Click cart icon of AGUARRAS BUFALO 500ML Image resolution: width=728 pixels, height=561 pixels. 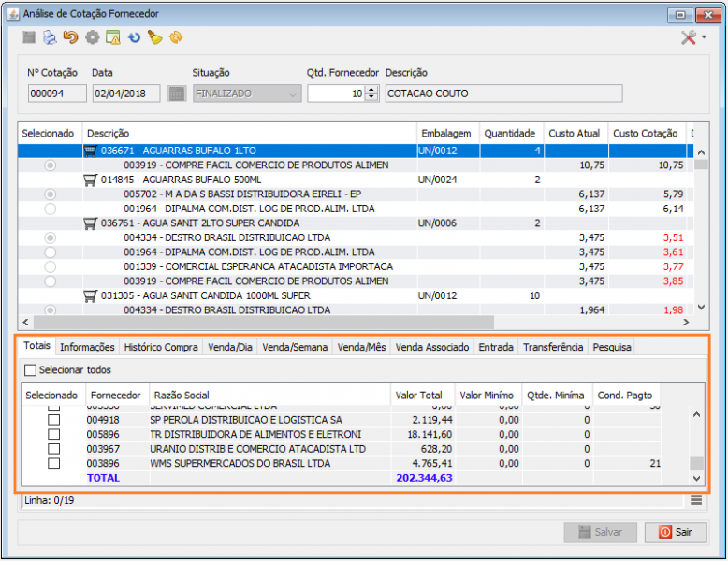(x=90, y=180)
